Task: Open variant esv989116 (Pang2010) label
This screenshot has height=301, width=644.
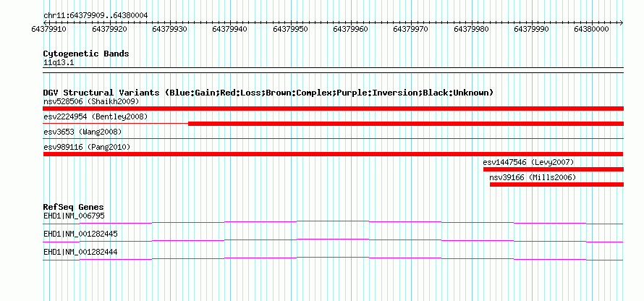Action: click(87, 147)
